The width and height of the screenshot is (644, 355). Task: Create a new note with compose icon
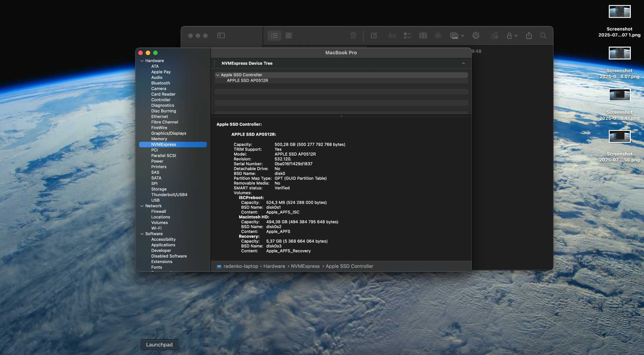[374, 36]
